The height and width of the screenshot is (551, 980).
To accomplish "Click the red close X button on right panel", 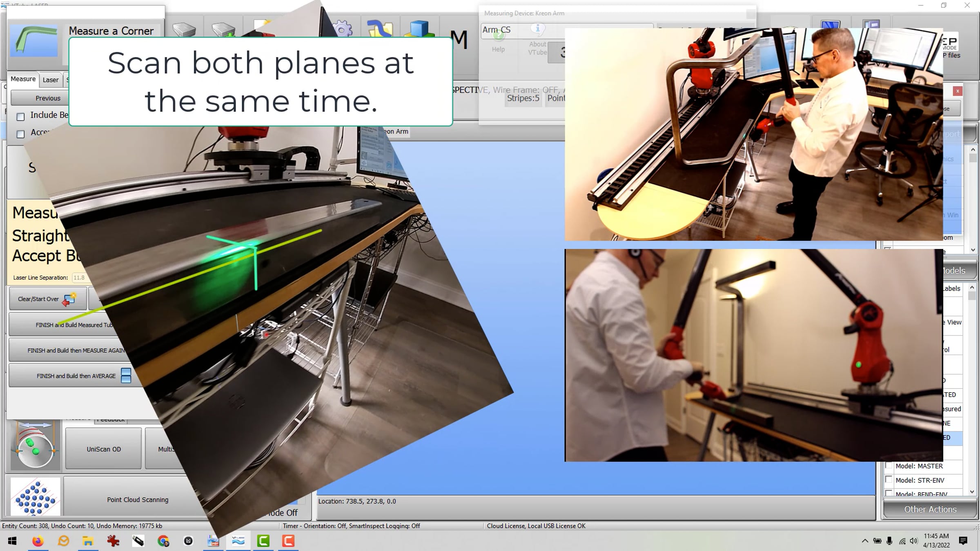I will tap(958, 91).
